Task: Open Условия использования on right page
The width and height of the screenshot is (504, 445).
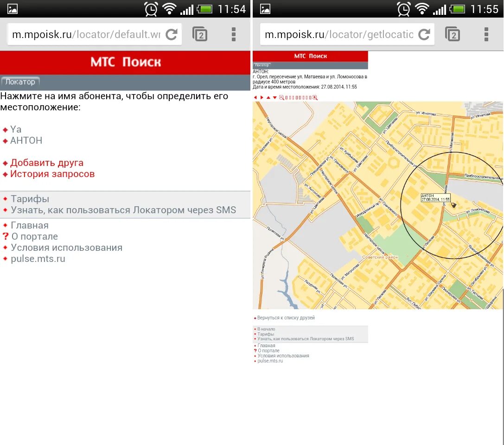Action: coord(283,356)
